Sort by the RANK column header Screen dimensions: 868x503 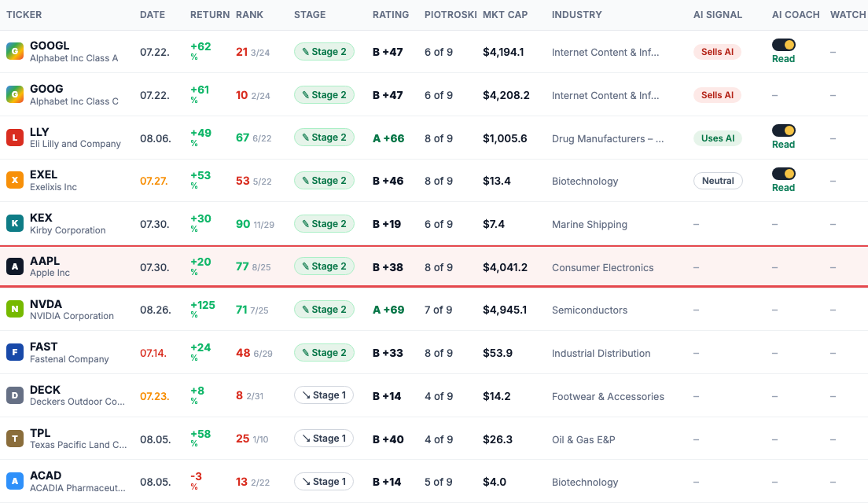[x=250, y=15]
